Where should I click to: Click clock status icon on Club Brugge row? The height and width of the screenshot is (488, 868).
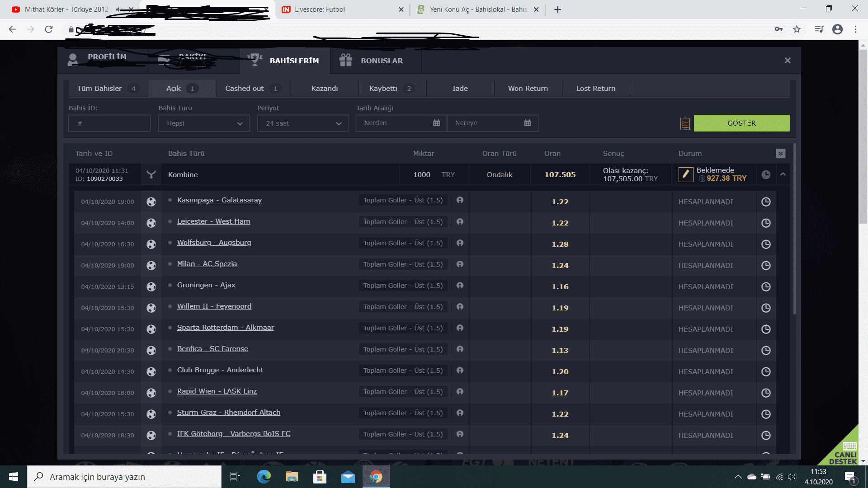coord(766,371)
